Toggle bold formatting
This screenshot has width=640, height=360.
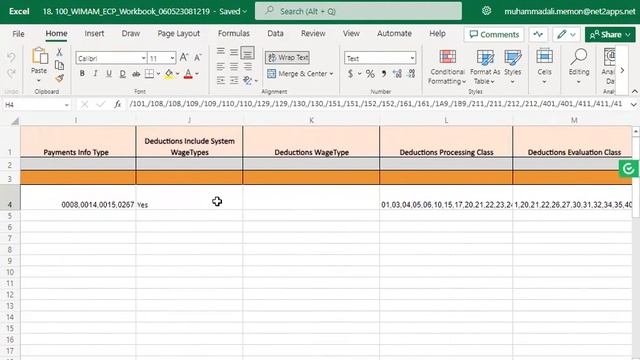click(x=82, y=73)
